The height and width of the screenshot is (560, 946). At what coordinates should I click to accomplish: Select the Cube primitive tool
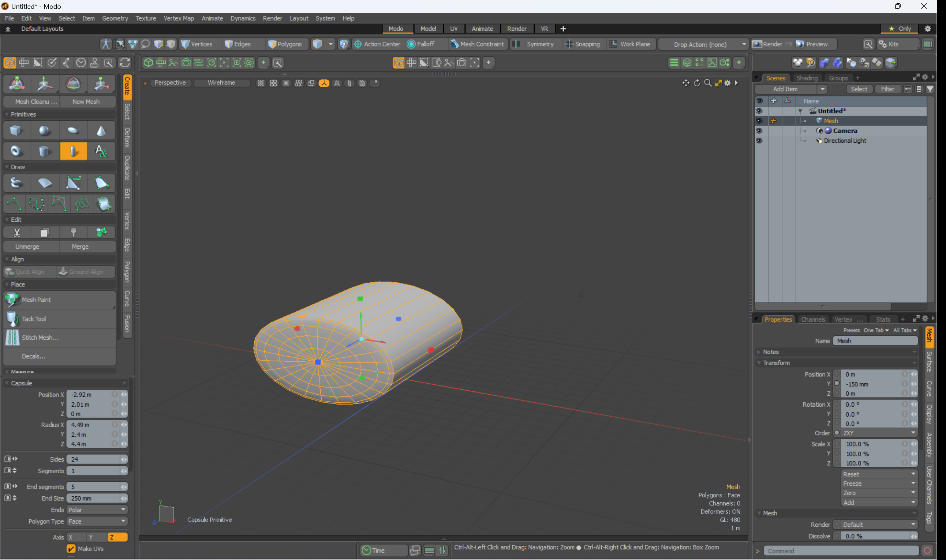15,131
